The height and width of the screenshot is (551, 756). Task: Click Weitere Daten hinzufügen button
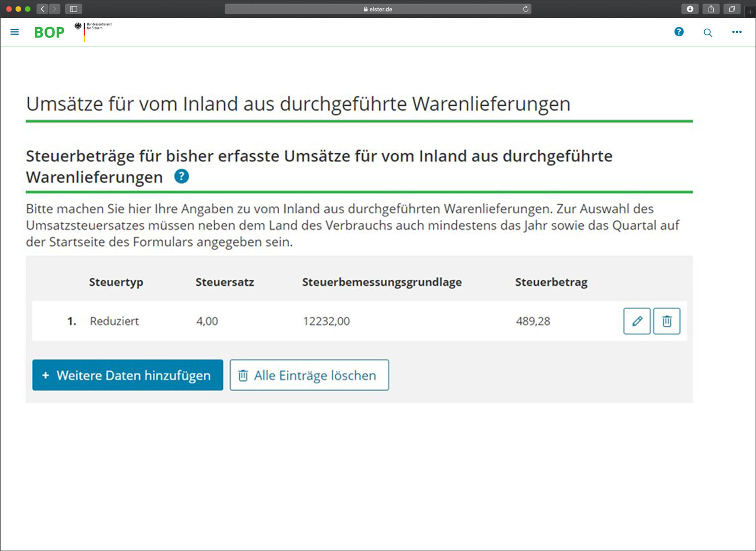(128, 375)
